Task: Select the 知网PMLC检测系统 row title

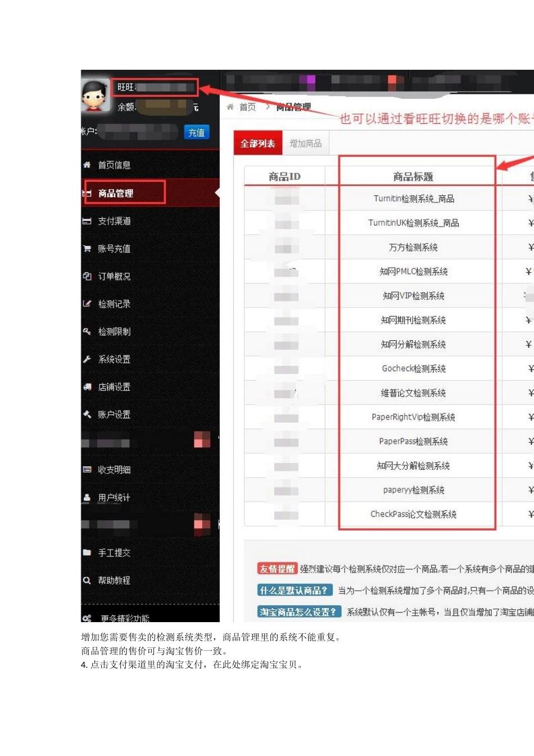Action: [413, 271]
